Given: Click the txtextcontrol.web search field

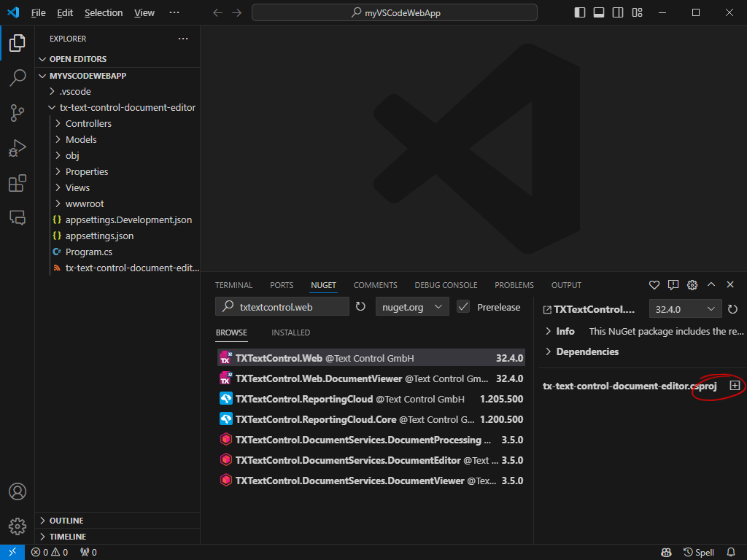Looking at the screenshot, I should click(282, 307).
